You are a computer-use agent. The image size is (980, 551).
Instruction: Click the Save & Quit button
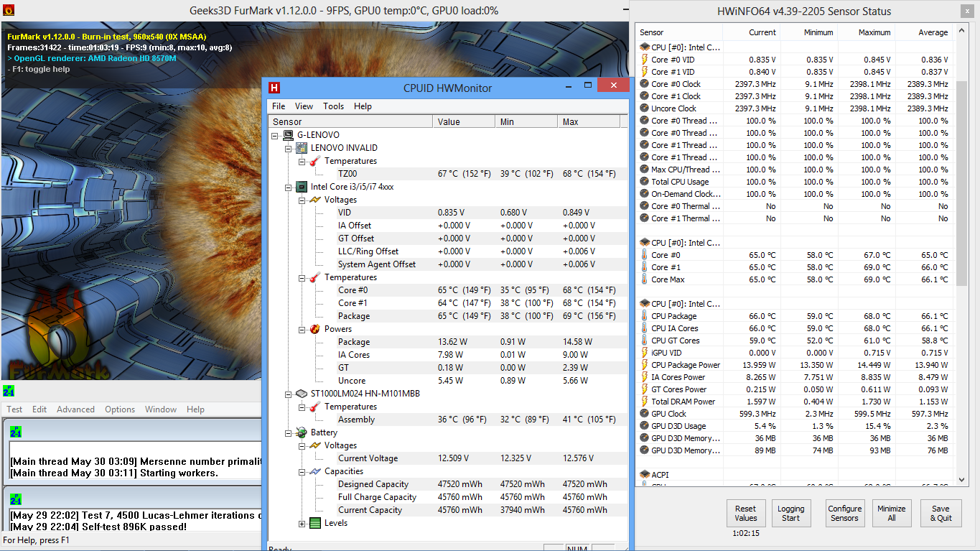941,513
